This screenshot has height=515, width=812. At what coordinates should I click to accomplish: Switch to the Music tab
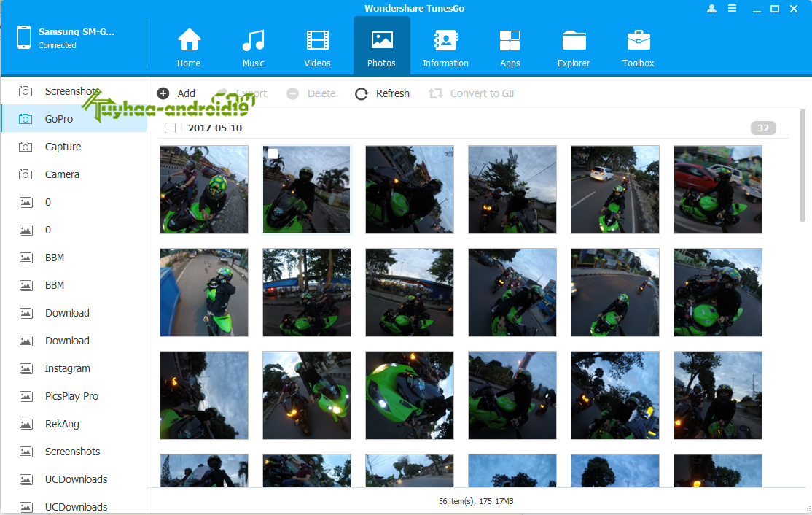253,47
